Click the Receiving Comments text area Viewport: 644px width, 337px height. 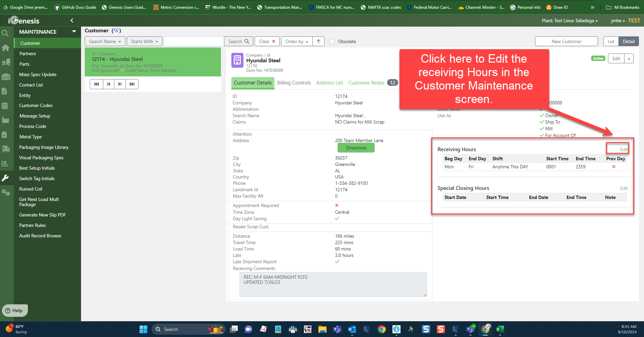click(x=333, y=284)
